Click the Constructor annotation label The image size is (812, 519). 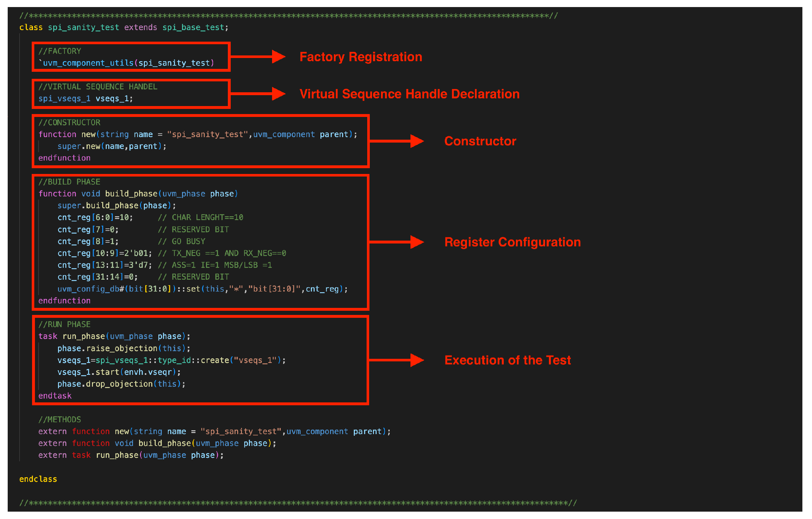480,141
